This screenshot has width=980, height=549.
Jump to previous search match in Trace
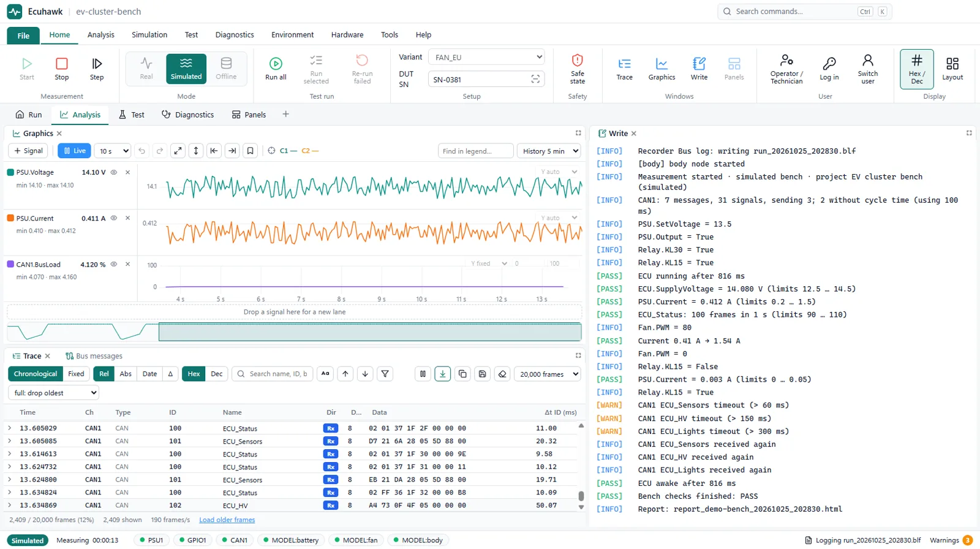[345, 374]
